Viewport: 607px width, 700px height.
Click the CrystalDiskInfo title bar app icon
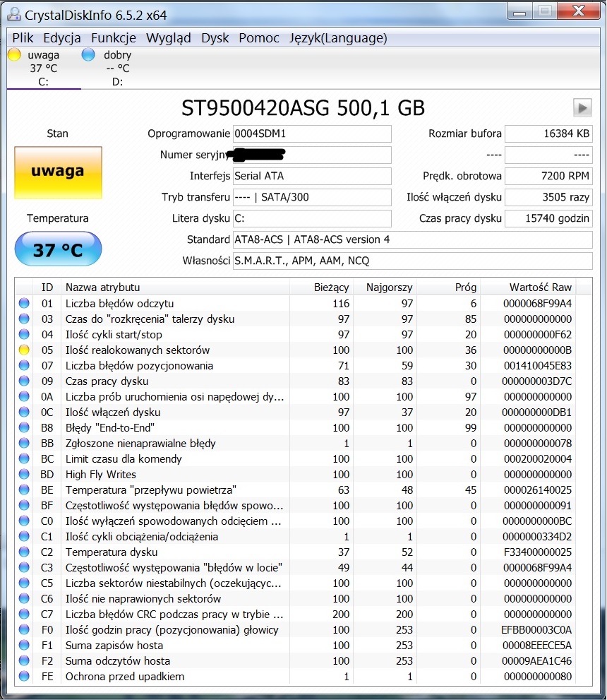[x=14, y=14]
